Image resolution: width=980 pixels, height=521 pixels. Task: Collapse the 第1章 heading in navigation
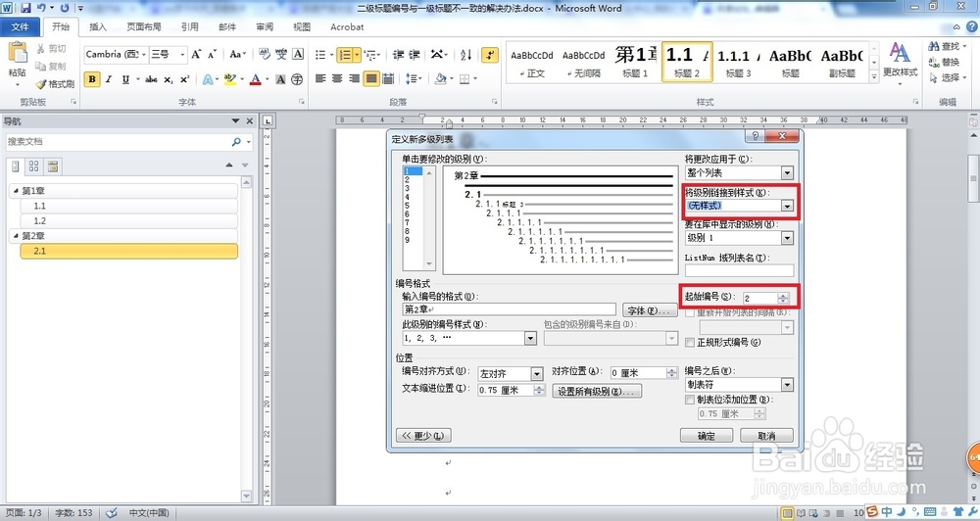pos(15,191)
